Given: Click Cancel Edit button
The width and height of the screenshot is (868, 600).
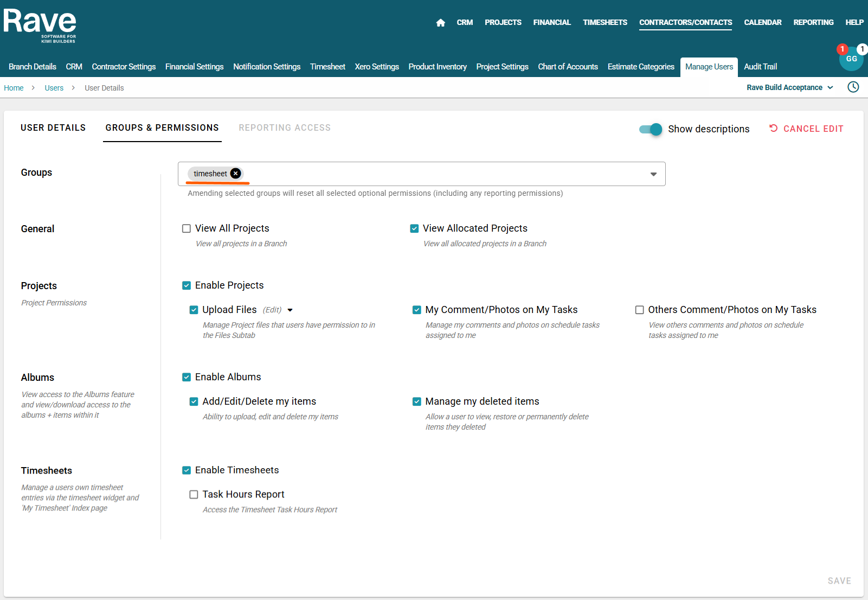Looking at the screenshot, I should 806,129.
